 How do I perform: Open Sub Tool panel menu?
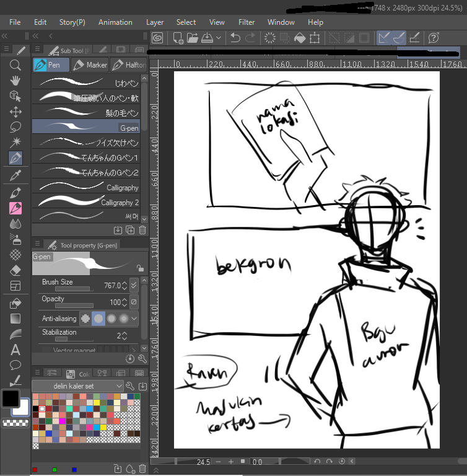click(38, 48)
